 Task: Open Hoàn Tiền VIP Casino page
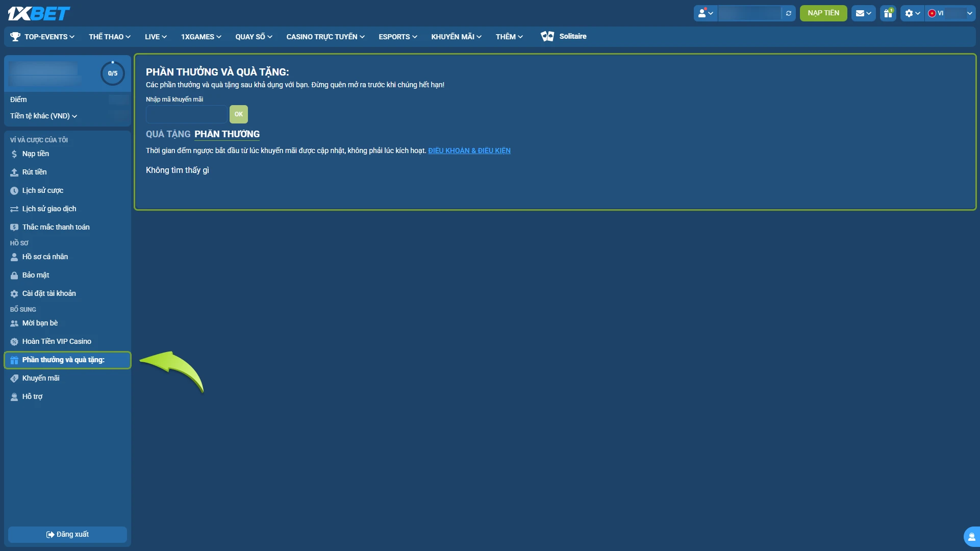(x=67, y=342)
